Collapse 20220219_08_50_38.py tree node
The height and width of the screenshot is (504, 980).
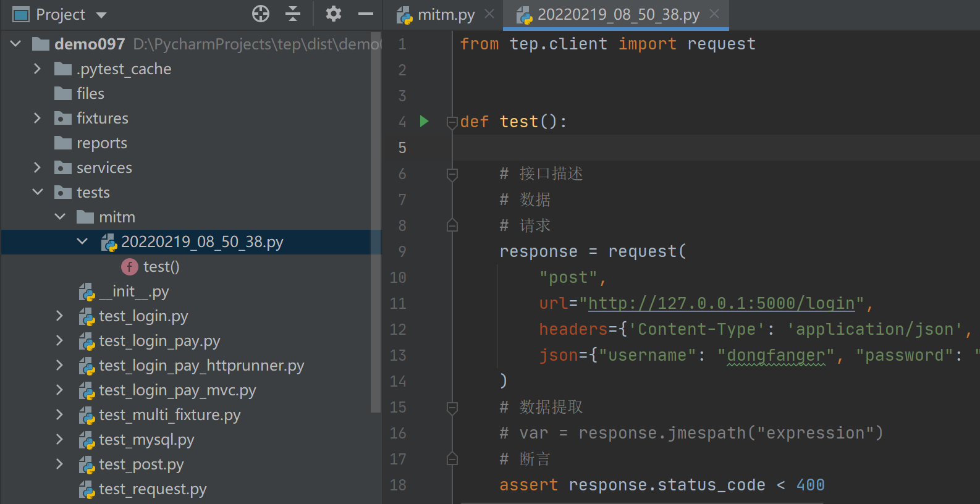(x=82, y=241)
